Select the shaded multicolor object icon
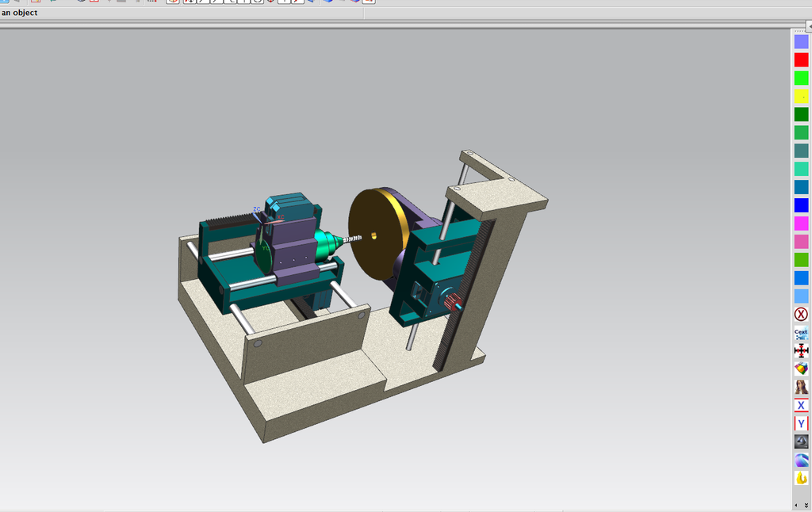812x512 pixels. [x=802, y=368]
